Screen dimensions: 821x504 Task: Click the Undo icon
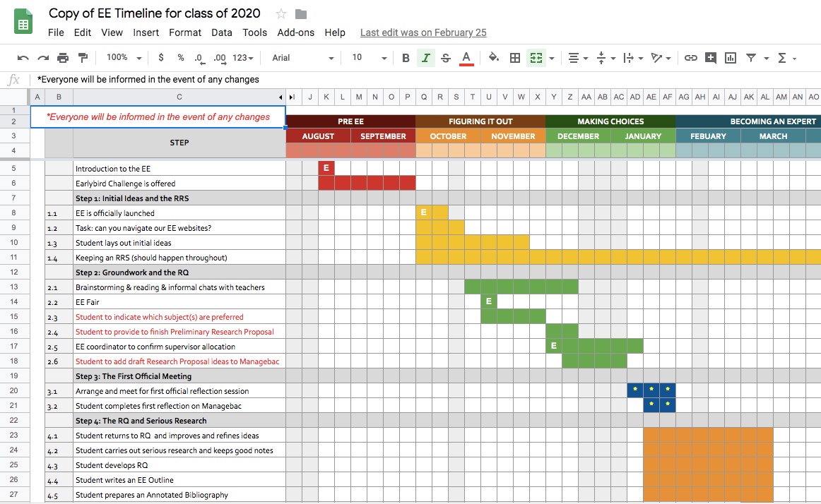click(23, 58)
